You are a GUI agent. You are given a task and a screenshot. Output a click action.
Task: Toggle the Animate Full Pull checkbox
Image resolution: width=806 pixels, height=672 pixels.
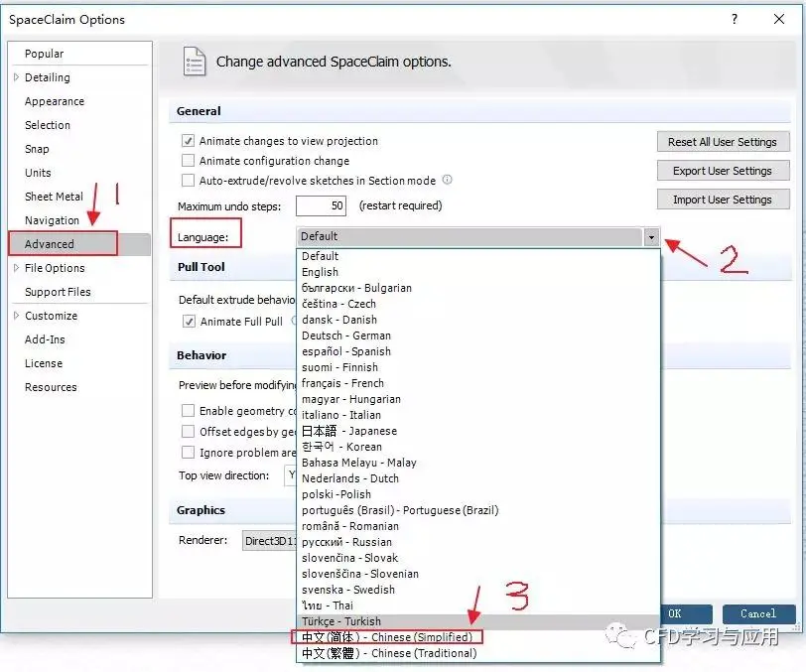click(x=190, y=322)
